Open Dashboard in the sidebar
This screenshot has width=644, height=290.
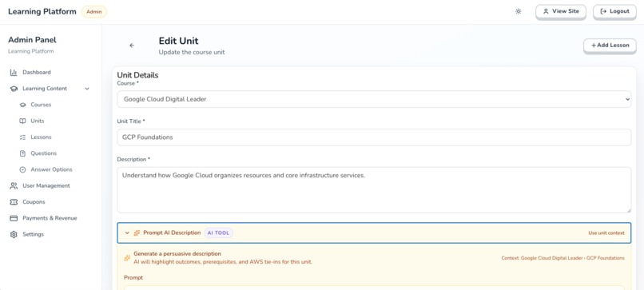click(x=37, y=72)
